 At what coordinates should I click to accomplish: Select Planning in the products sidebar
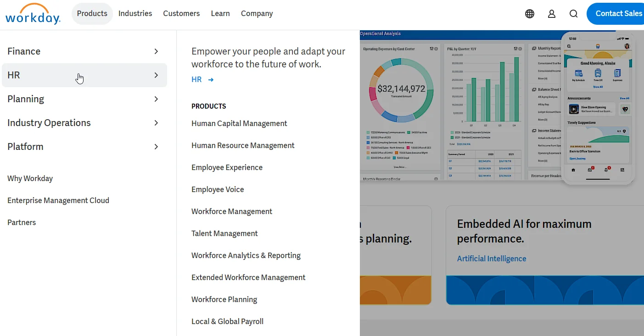click(84, 99)
